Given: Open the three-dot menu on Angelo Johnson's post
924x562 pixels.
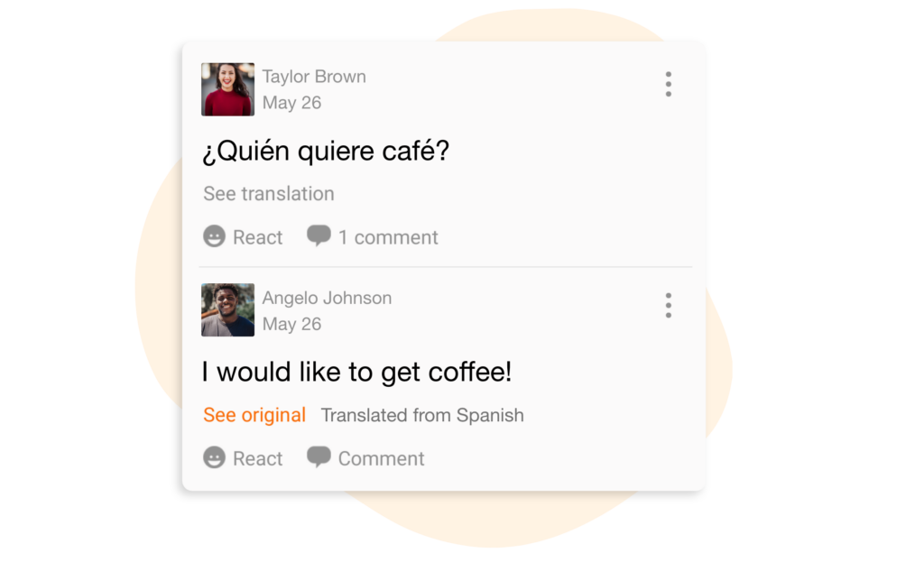Looking at the screenshot, I should tap(668, 305).
